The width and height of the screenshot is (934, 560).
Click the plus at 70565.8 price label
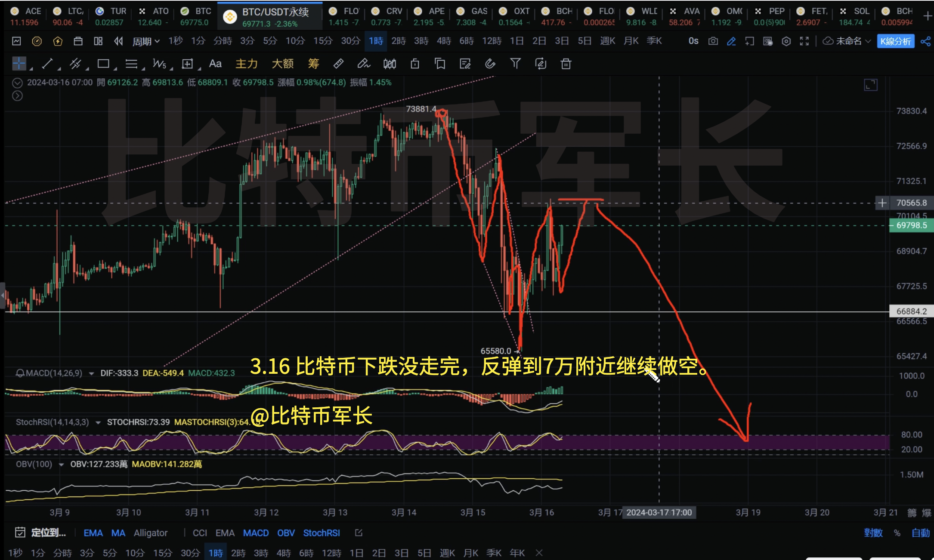pyautogui.click(x=882, y=203)
